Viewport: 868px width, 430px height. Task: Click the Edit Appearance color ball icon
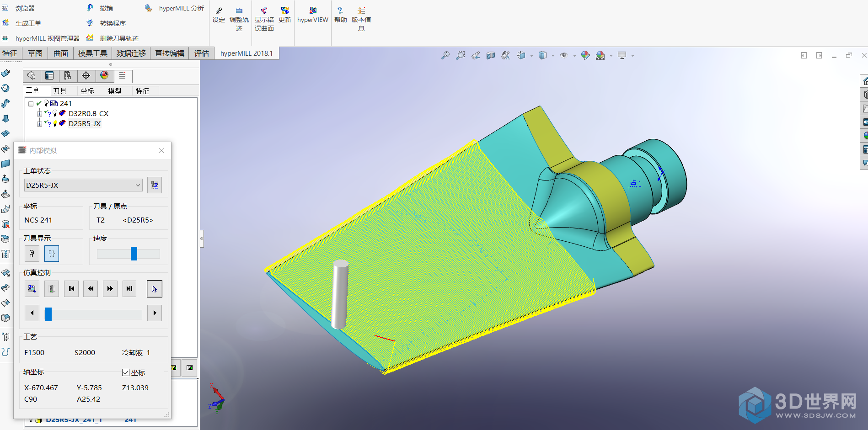click(585, 55)
